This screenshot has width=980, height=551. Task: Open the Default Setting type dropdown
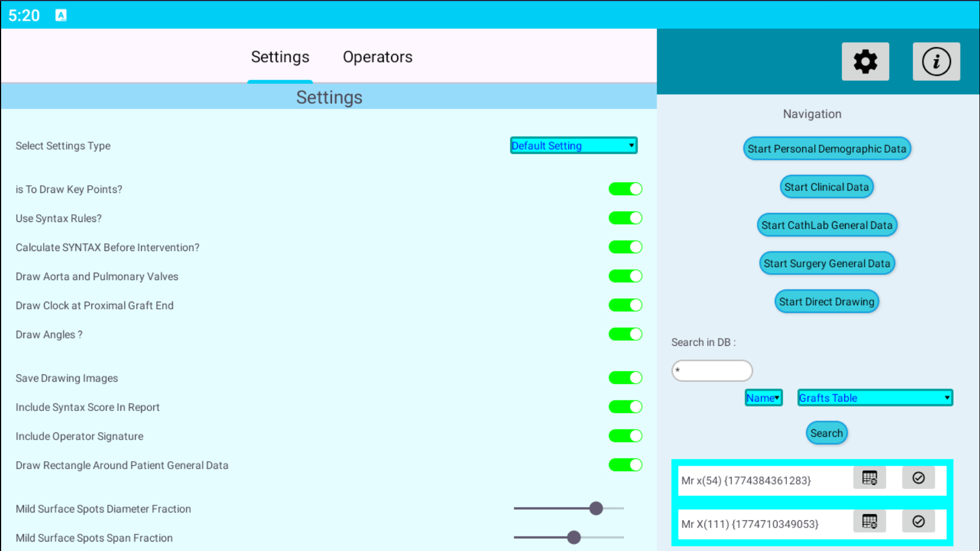(x=573, y=146)
